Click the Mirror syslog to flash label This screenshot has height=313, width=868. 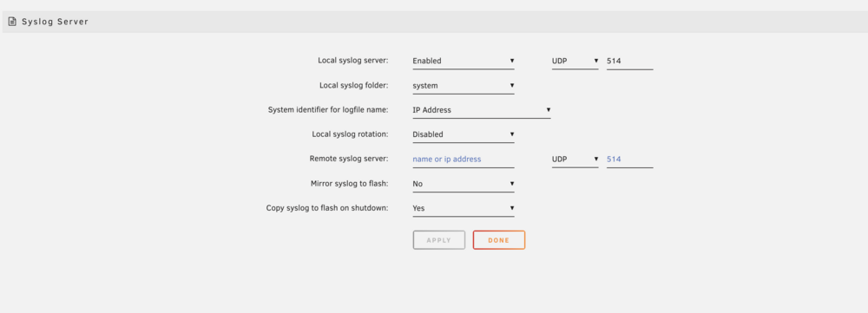(350, 183)
